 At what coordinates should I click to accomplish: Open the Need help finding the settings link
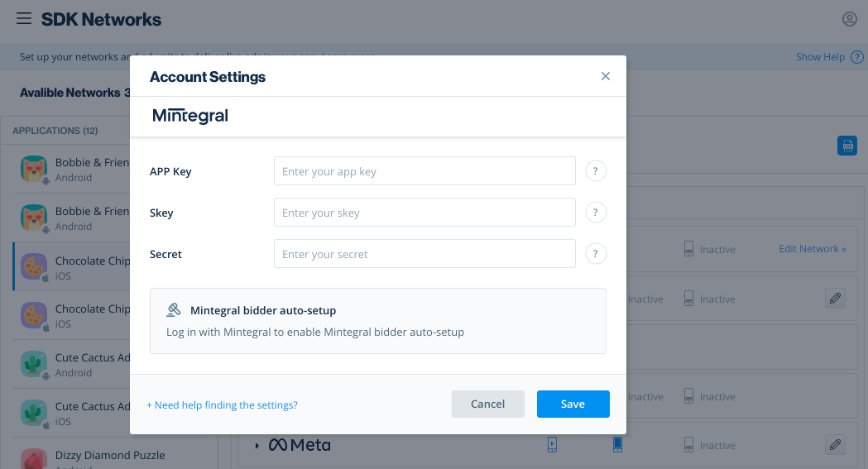tap(222, 405)
